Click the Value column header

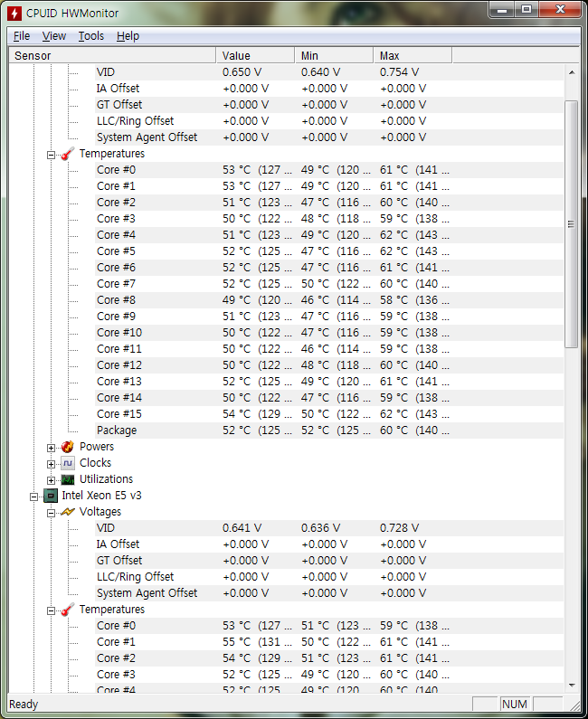255,55
